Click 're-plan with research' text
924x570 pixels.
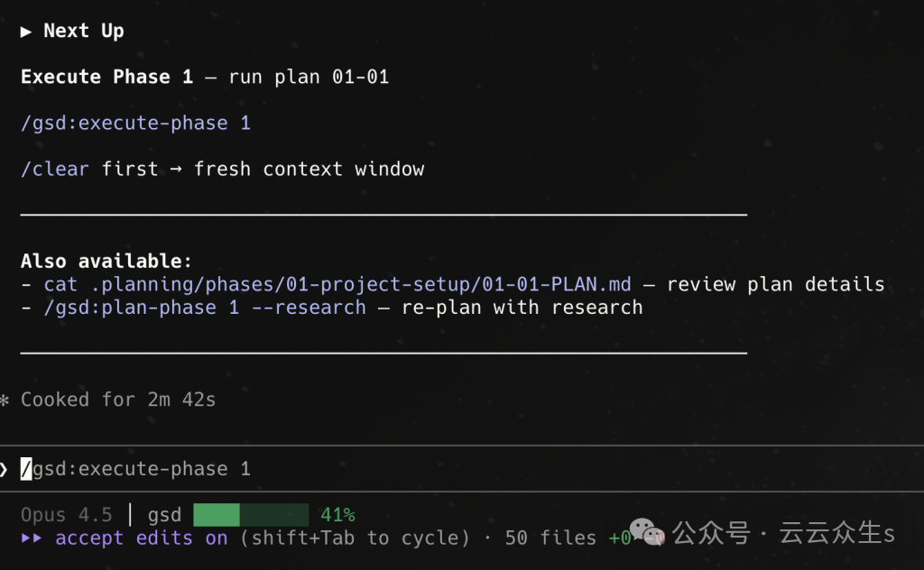pyautogui.click(x=522, y=308)
